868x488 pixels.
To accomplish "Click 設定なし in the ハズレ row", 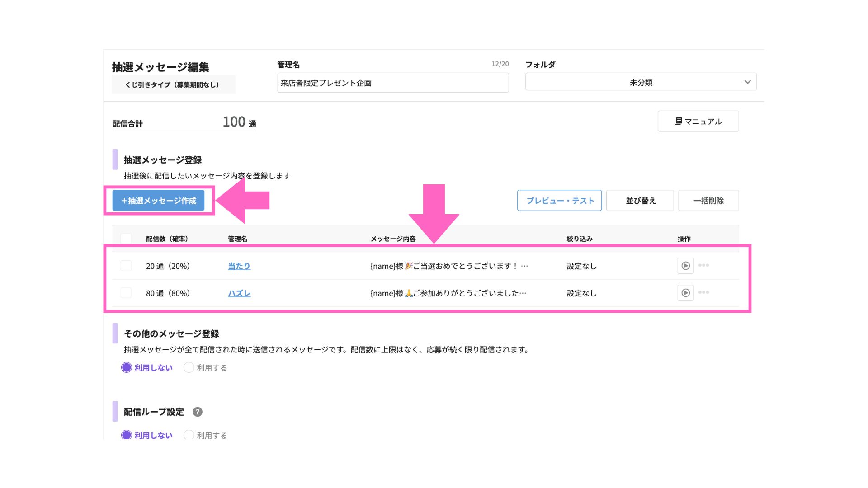I will click(582, 293).
